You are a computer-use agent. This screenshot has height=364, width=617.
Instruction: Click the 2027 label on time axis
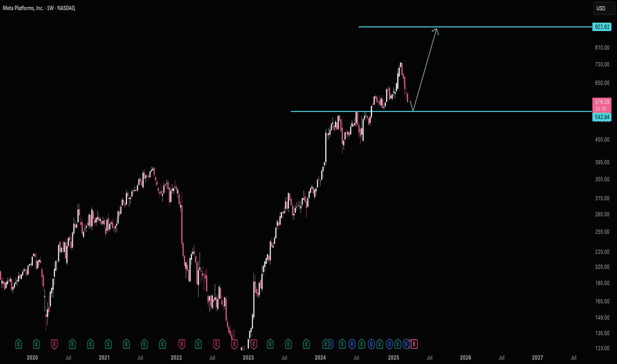pyautogui.click(x=538, y=357)
